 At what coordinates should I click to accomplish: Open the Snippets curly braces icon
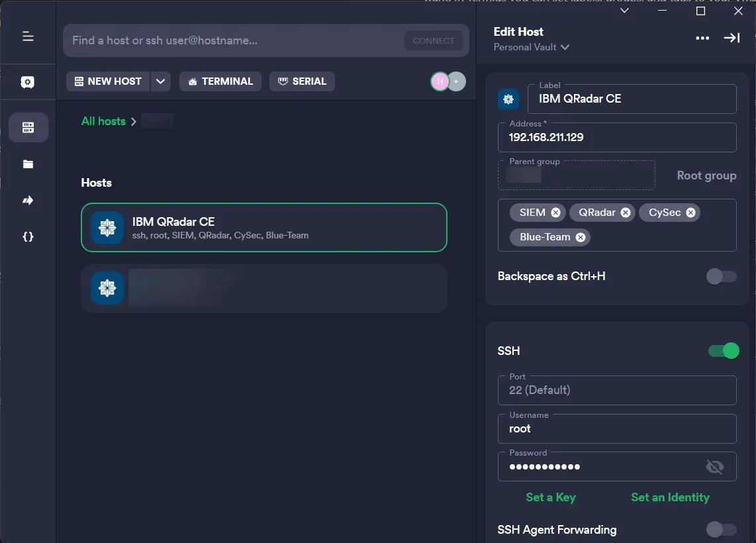click(28, 236)
